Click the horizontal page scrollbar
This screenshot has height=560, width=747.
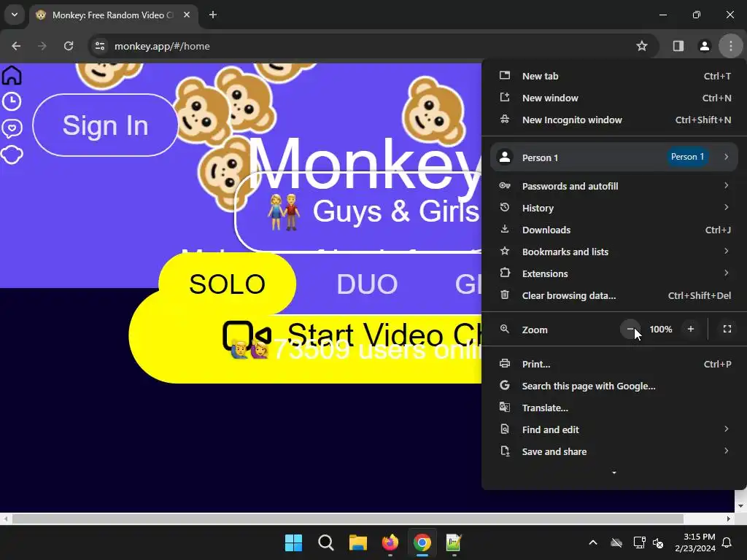tap(348, 518)
